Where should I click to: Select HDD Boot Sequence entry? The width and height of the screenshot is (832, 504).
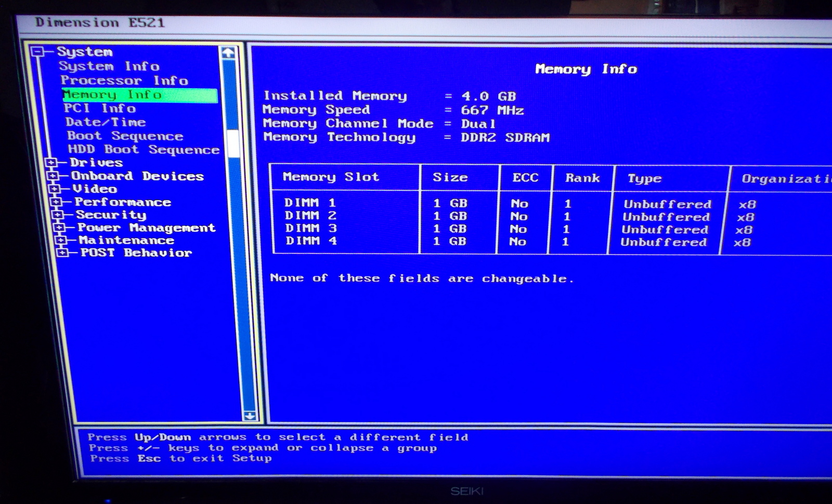point(144,150)
